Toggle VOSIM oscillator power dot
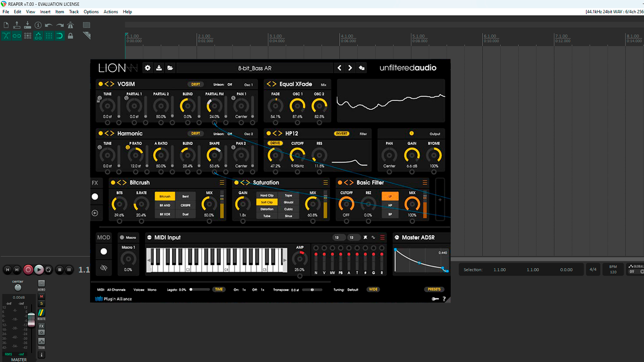 (100, 84)
